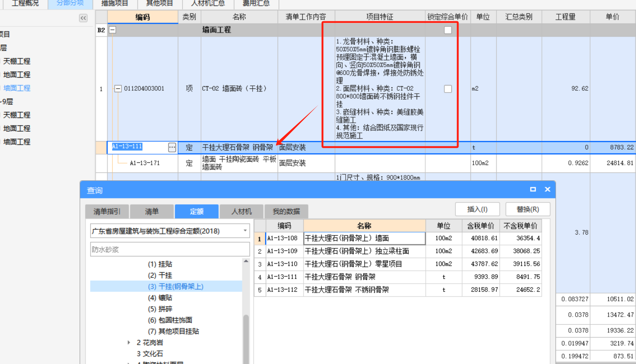Open the 清单指引 tab in query dialog

pos(107,211)
